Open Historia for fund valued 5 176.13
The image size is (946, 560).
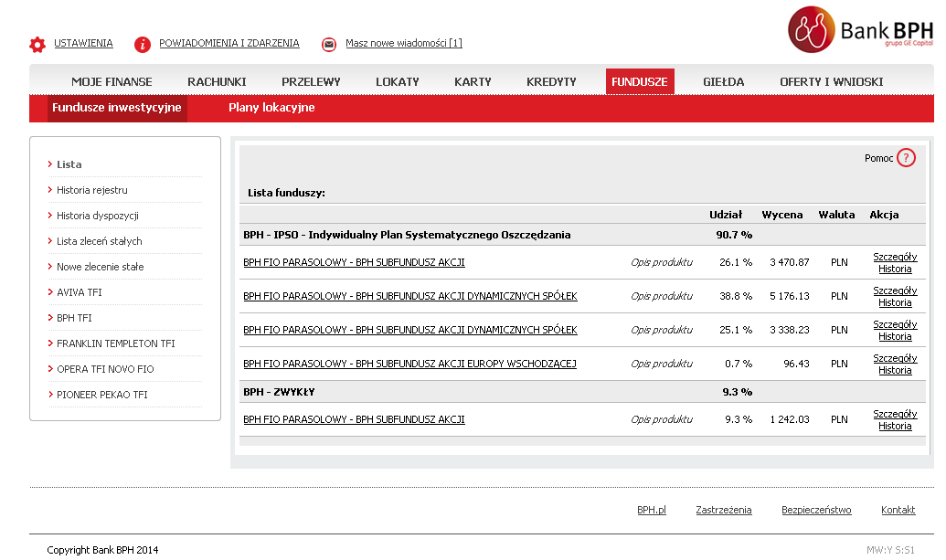pyautogui.click(x=895, y=302)
